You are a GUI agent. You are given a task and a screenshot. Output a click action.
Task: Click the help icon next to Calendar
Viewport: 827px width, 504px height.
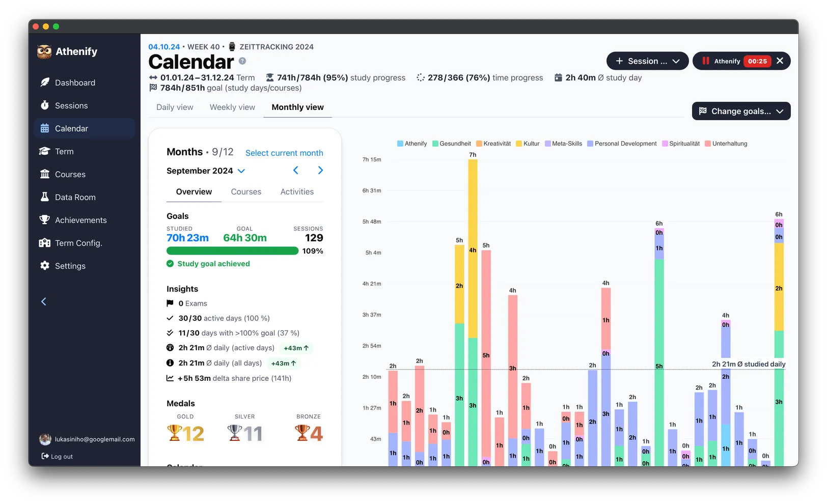click(x=242, y=61)
